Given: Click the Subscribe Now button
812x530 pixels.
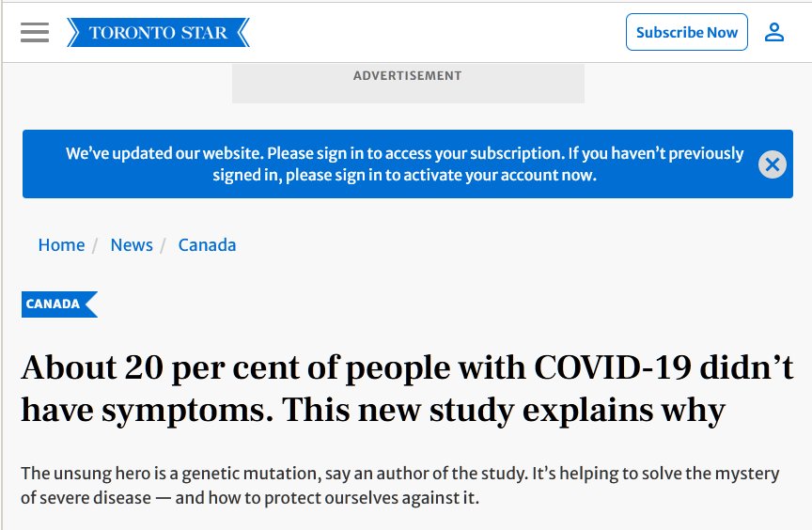Looking at the screenshot, I should pos(687,32).
